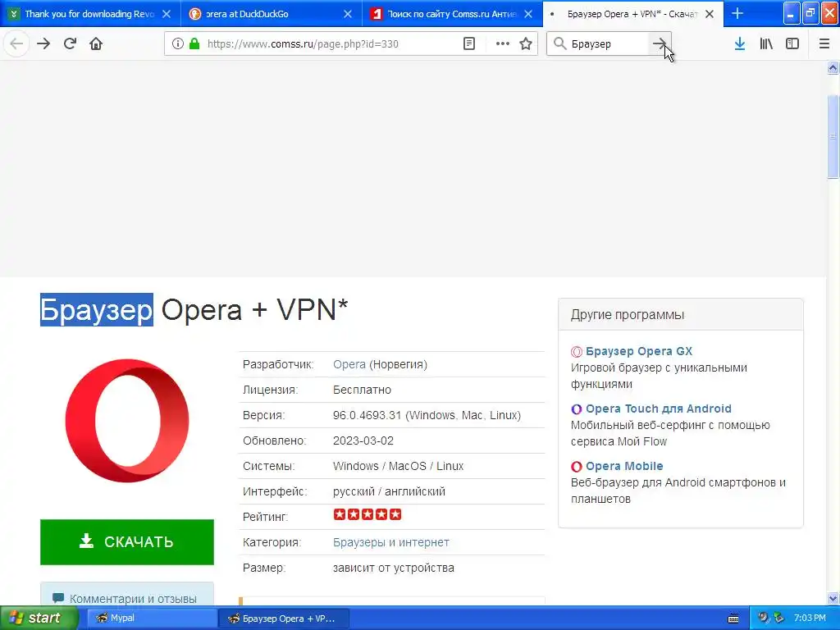Click 'зависит от устройства' size value
The height and width of the screenshot is (630, 840).
(x=393, y=568)
